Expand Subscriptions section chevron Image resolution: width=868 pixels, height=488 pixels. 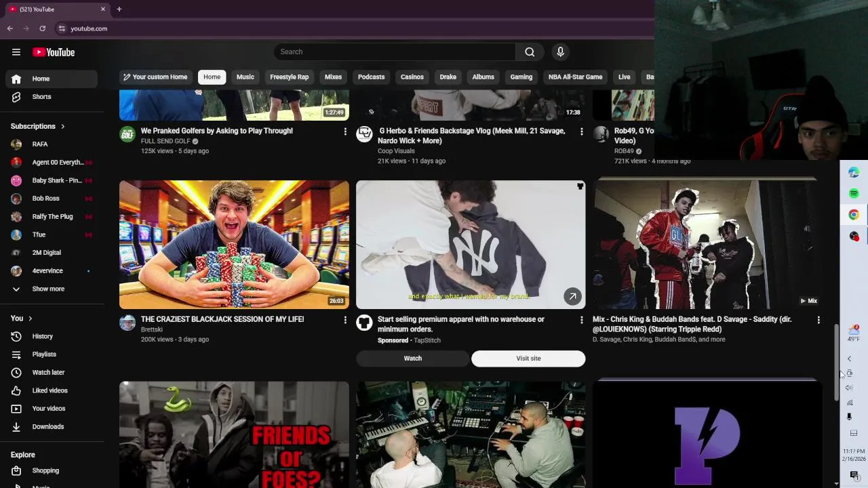(x=62, y=126)
